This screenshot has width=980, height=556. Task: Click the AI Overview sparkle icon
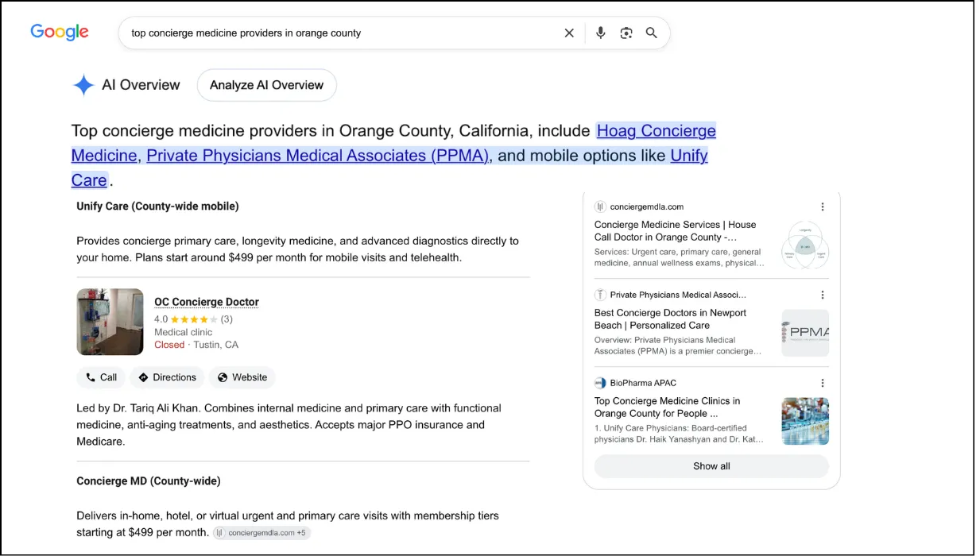[x=83, y=85]
